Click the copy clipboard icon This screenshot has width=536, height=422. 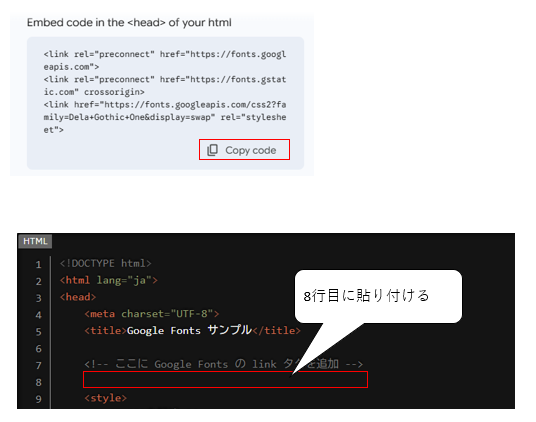212,150
